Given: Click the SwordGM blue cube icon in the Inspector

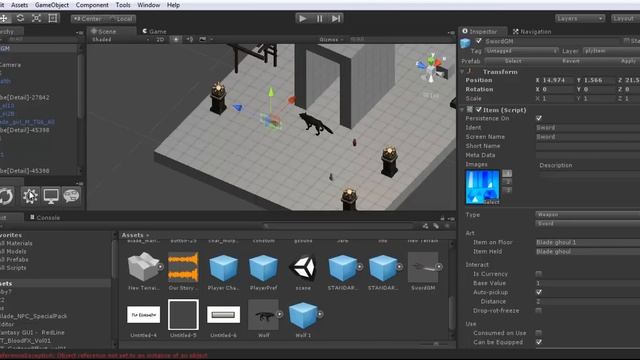Looking at the screenshot, I should [465, 43].
